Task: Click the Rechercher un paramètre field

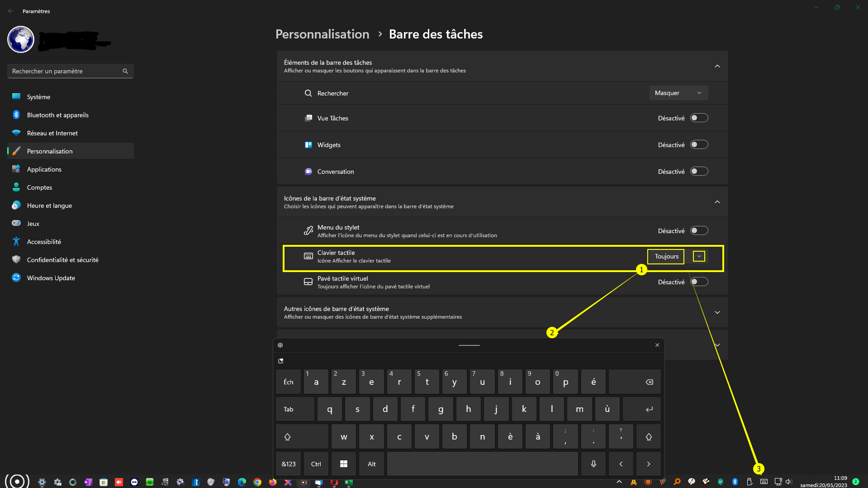Action: pyautogui.click(x=66, y=71)
